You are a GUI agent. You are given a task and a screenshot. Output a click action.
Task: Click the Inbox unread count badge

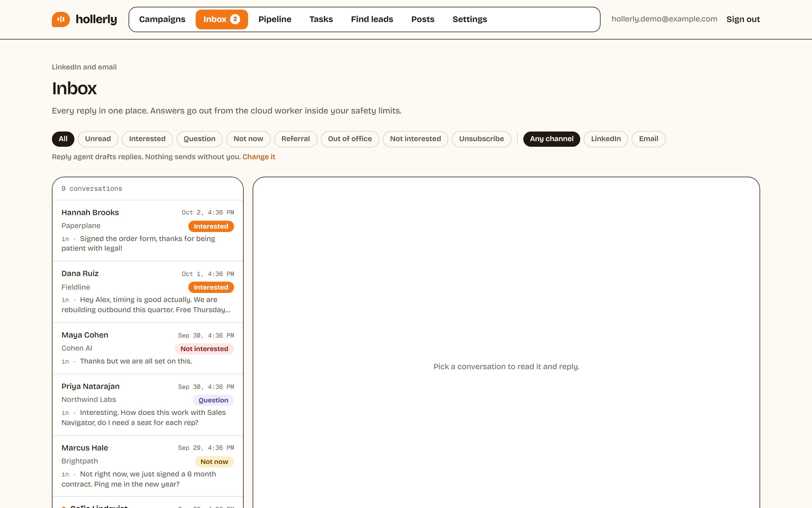point(235,19)
